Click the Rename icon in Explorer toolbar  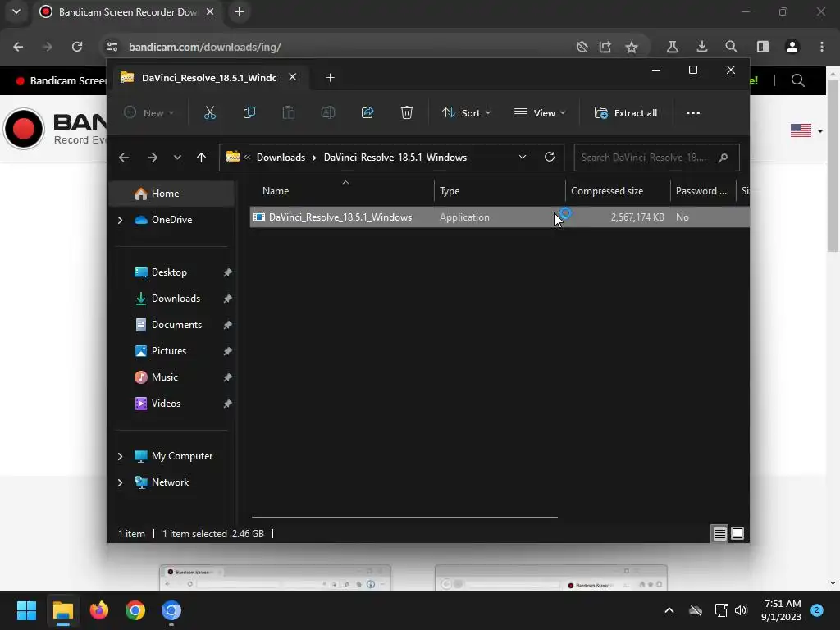[x=328, y=112]
